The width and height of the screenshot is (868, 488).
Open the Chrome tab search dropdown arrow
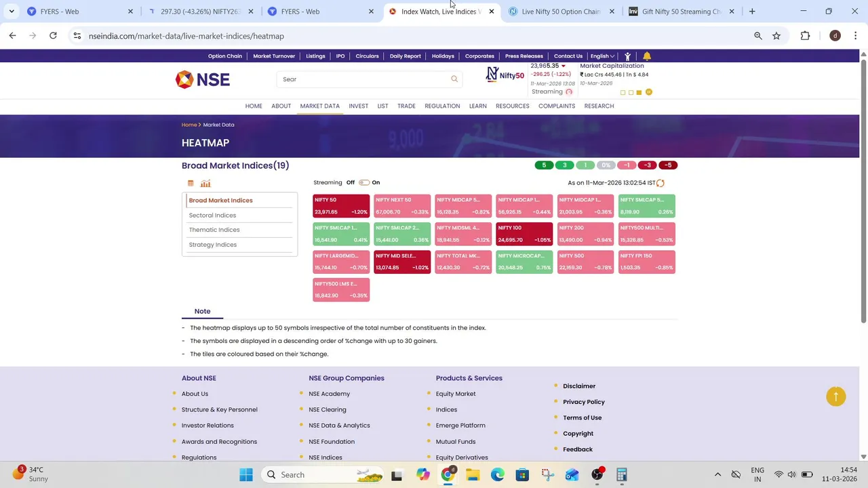pyautogui.click(x=12, y=12)
